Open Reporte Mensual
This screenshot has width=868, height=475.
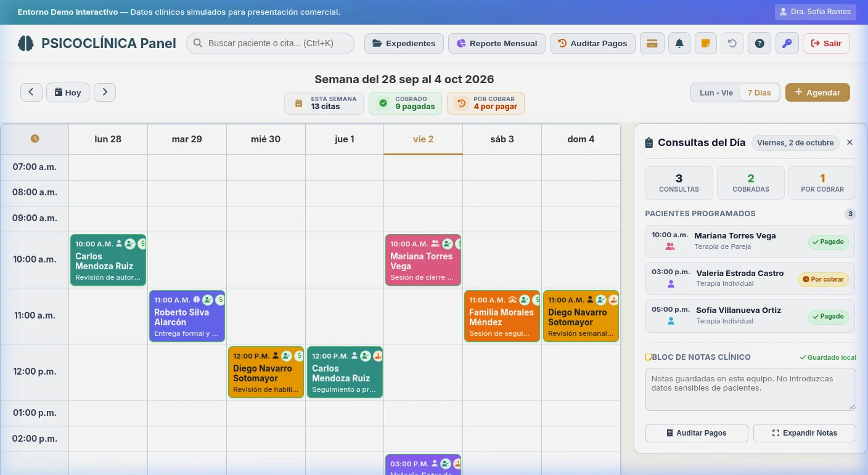click(x=497, y=43)
